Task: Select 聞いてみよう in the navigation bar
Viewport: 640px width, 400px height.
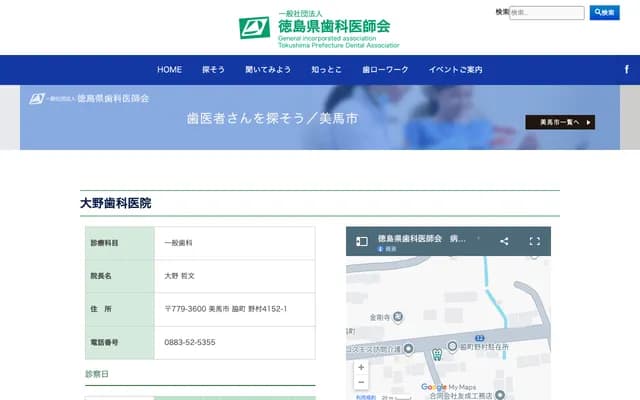Action: point(268,70)
